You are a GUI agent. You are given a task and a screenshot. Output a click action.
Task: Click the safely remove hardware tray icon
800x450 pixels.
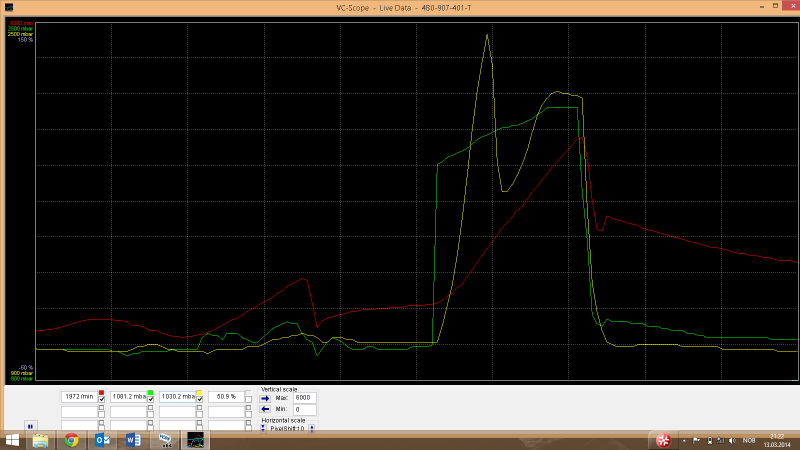coord(709,440)
